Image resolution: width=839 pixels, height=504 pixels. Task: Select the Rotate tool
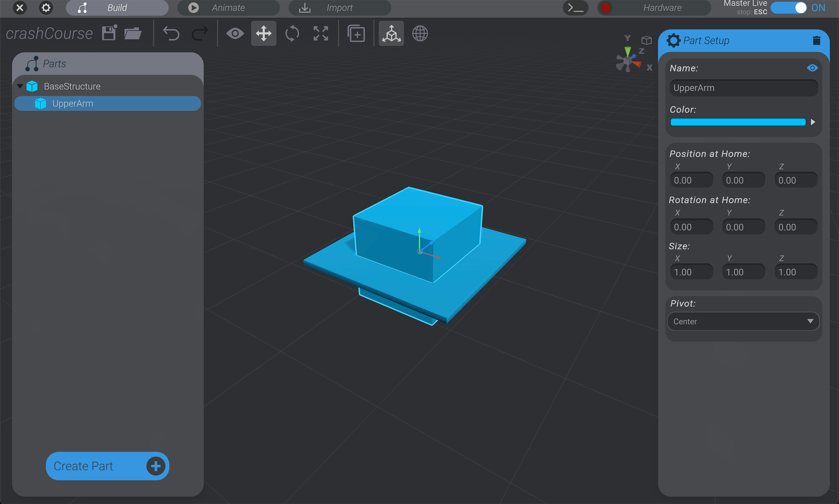(x=292, y=33)
